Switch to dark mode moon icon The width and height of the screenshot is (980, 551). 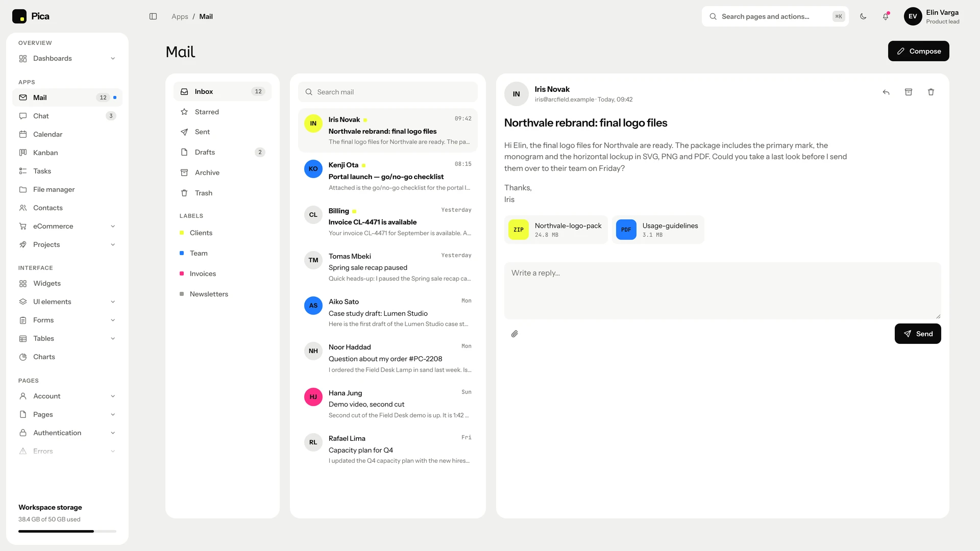[x=863, y=16]
